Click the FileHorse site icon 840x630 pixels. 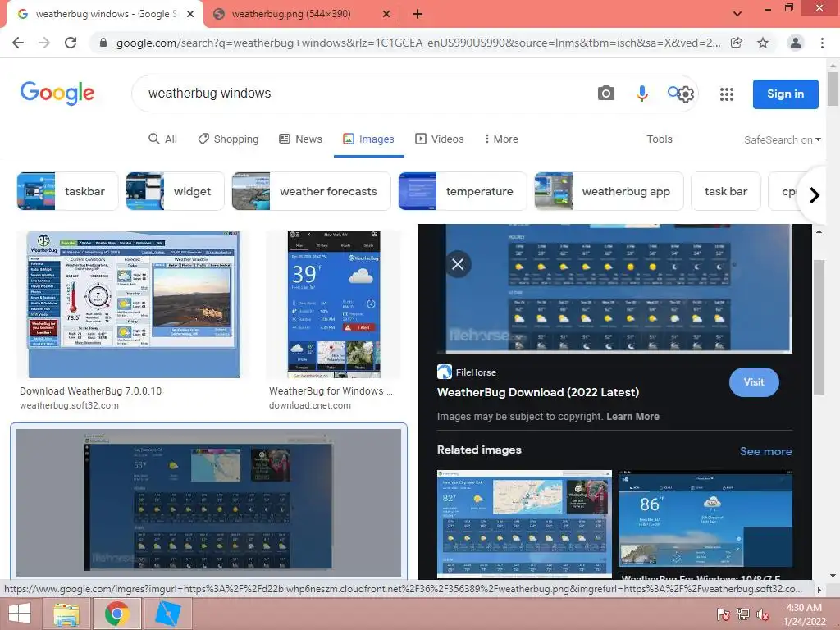coord(444,372)
